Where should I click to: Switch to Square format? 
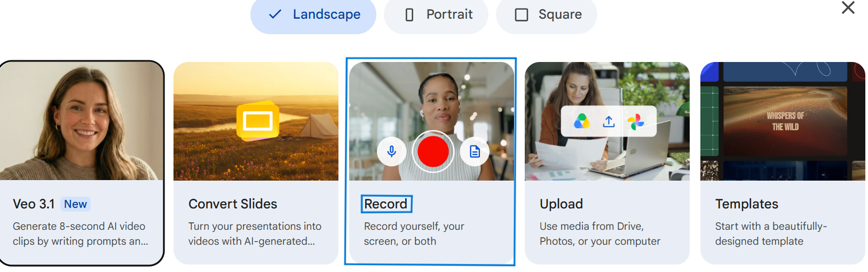[x=547, y=15]
